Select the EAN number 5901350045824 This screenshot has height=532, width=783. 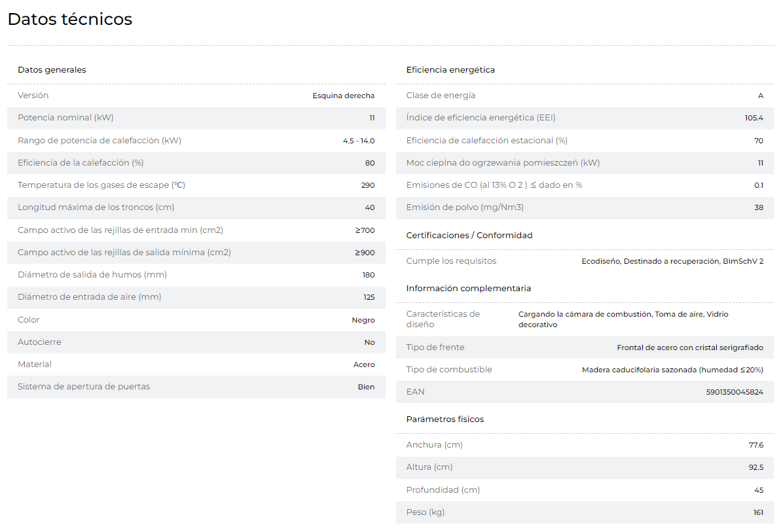tap(735, 392)
